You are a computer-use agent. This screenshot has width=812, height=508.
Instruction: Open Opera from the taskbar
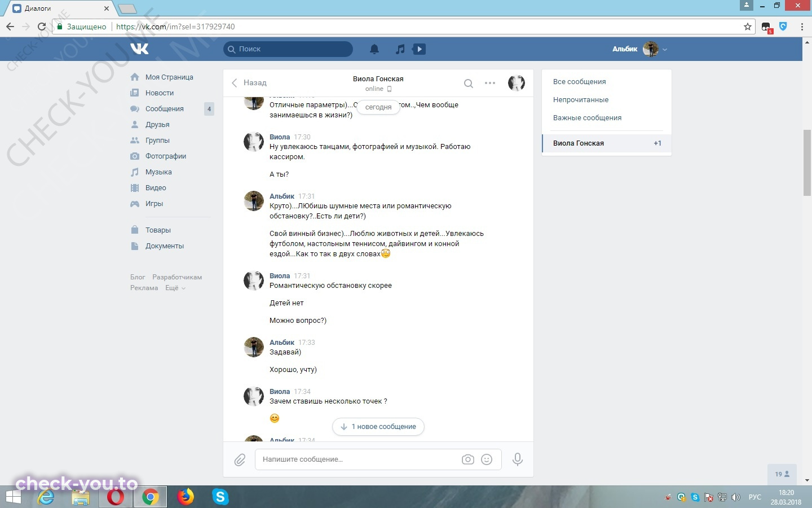[x=116, y=497]
